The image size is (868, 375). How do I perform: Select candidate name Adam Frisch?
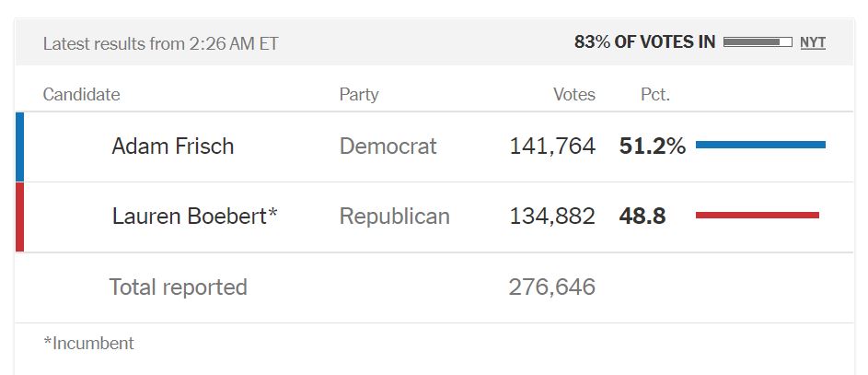tap(173, 146)
